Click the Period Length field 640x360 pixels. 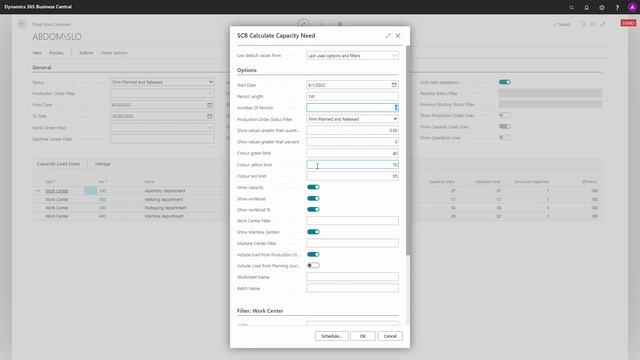[x=352, y=96]
